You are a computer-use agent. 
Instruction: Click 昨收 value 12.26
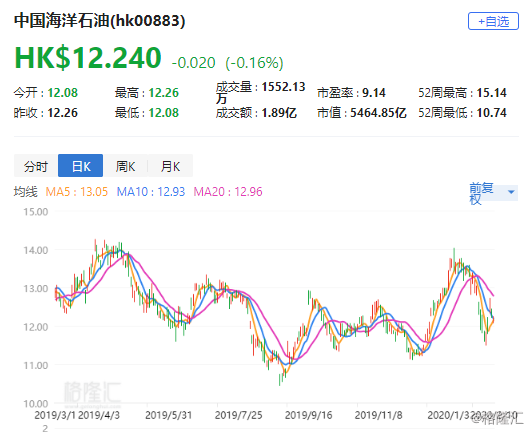[63, 112]
